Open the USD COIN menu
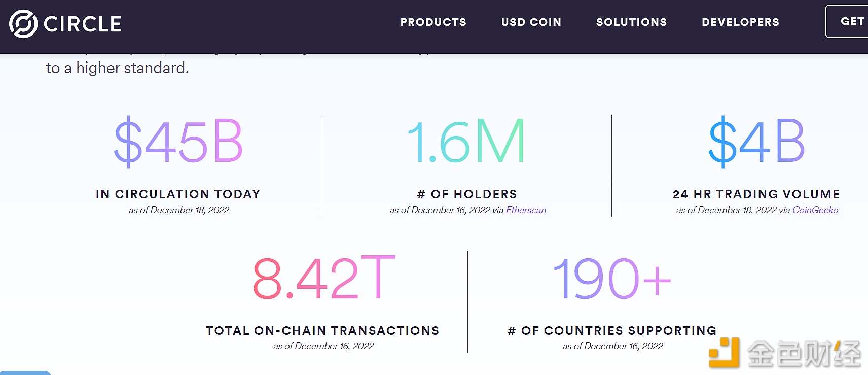The width and height of the screenshot is (868, 375). click(x=531, y=22)
